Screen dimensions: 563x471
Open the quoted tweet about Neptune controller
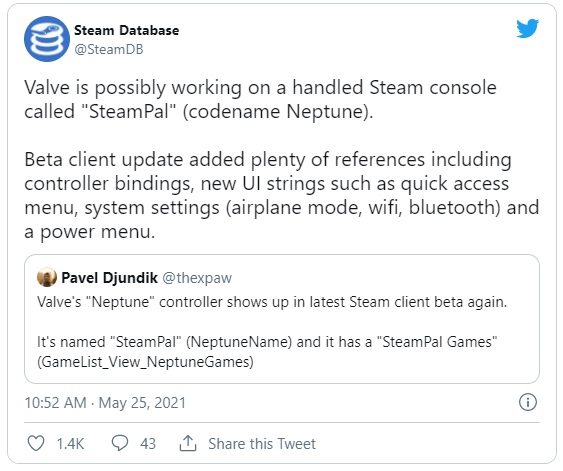[282, 319]
